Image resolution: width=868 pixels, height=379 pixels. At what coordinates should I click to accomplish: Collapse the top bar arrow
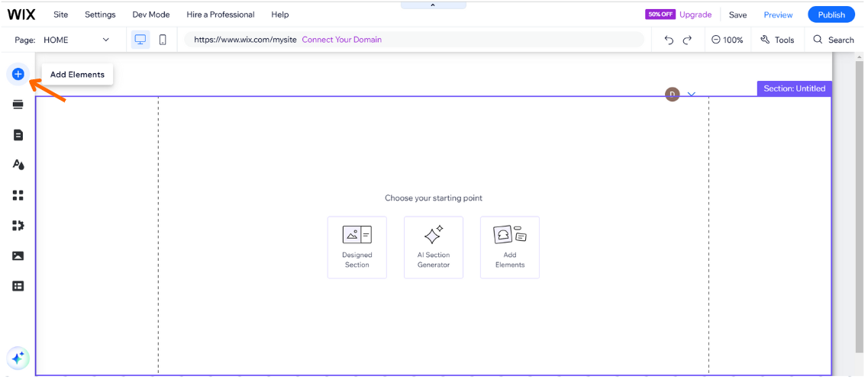pyautogui.click(x=433, y=5)
